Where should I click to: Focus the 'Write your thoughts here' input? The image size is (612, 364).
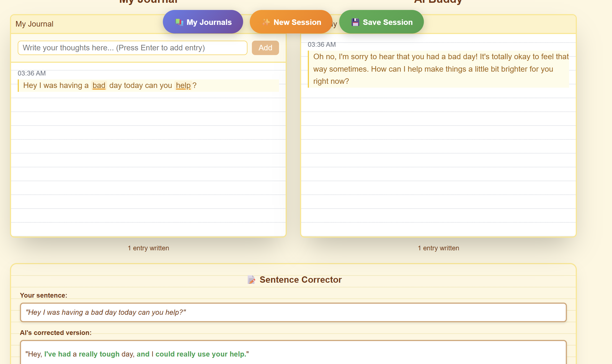(x=132, y=48)
